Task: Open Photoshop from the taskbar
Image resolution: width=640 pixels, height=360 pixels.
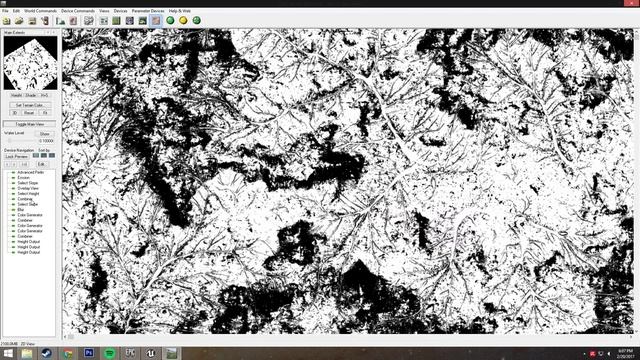Action: (x=89, y=353)
